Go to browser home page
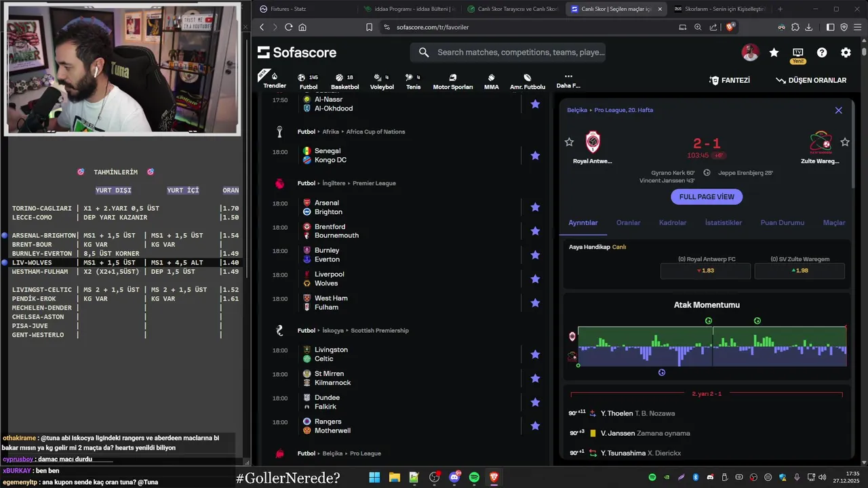 pyautogui.click(x=302, y=27)
